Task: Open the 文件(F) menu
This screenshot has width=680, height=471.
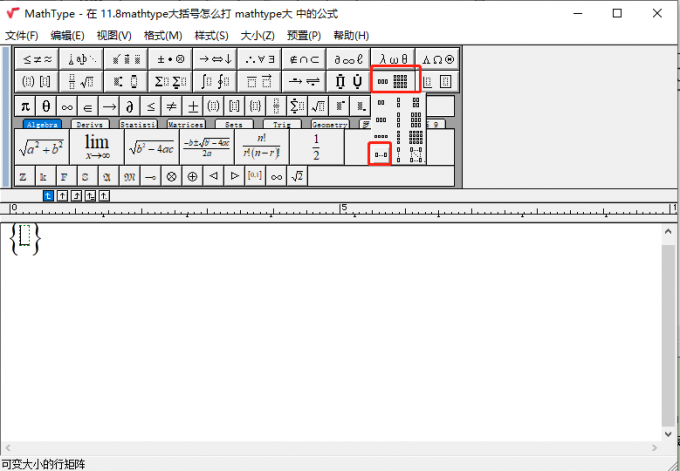Action: 22,36
